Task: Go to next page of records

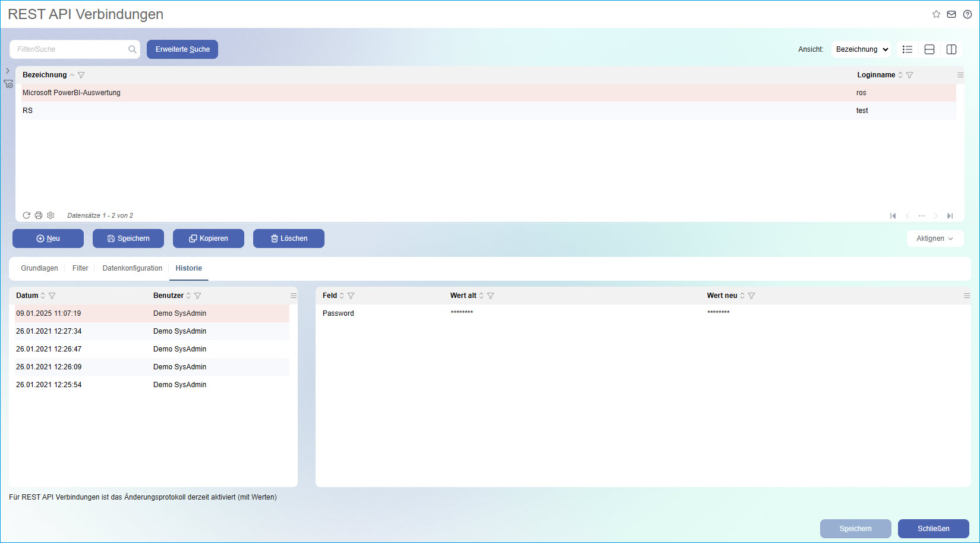Action: coord(936,216)
